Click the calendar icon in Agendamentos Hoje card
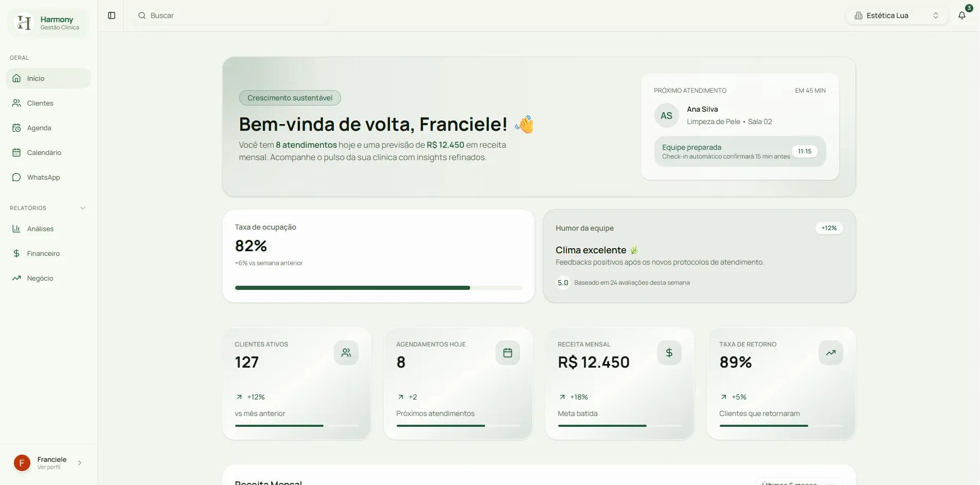Screen dimensions: 980x485 pos(508,353)
